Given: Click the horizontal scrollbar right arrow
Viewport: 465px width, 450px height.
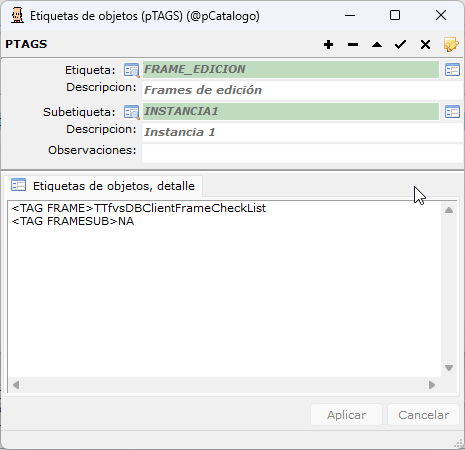Looking at the screenshot, I should (432, 385).
